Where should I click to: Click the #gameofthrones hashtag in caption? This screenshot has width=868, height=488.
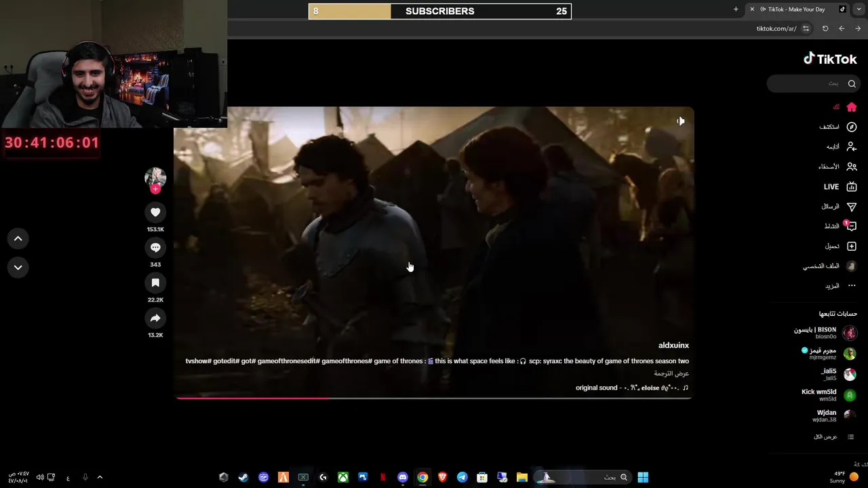[346, 361]
